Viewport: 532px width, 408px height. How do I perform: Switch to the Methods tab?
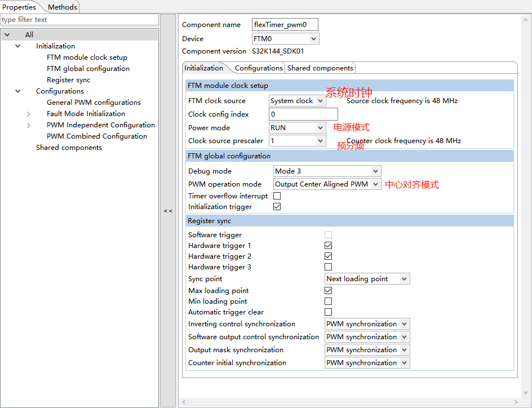click(62, 7)
